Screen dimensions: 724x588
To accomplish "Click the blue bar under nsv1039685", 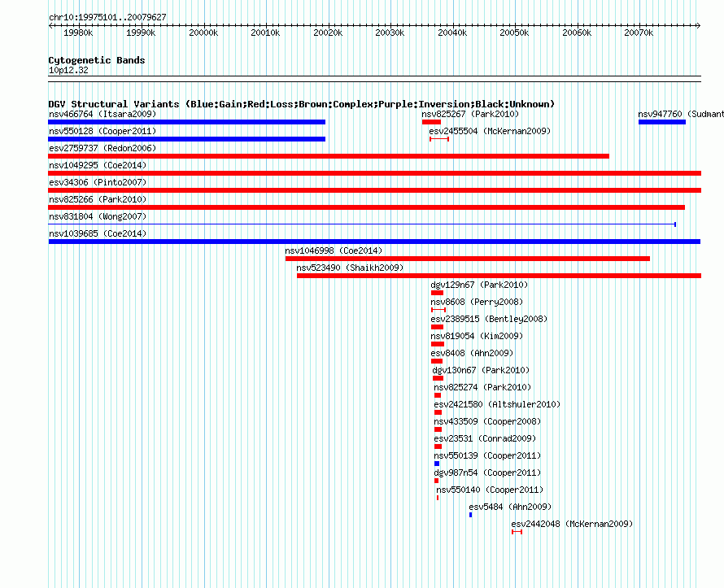I will point(374,242).
